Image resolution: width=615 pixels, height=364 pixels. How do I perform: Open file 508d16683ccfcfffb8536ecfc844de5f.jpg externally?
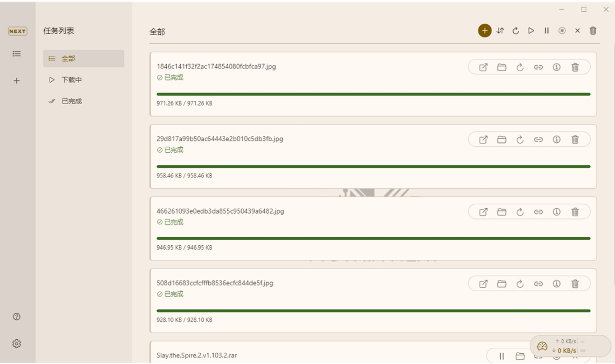point(483,284)
